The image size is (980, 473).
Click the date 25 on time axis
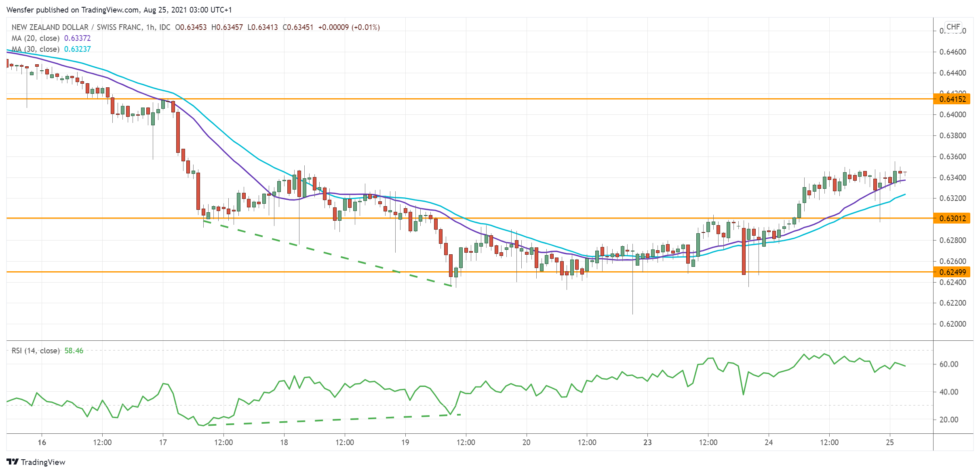pos(889,442)
